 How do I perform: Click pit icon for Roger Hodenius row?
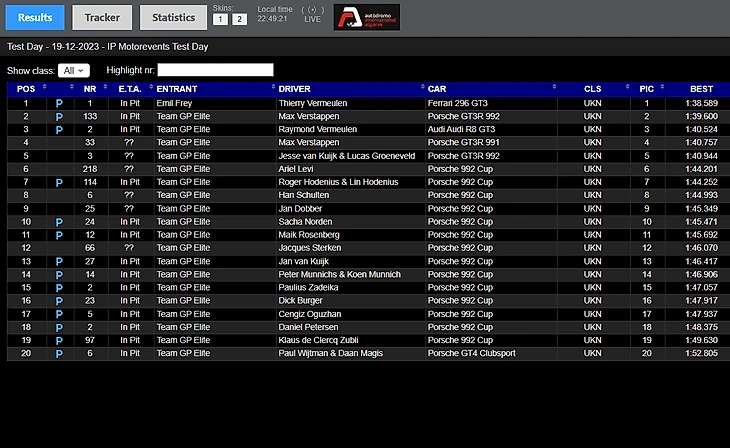pos(59,182)
